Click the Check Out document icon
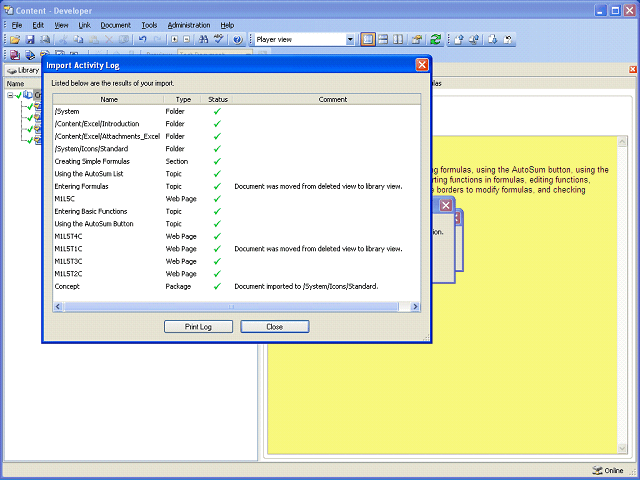Viewport: 640px width, 480px height. 493,40
